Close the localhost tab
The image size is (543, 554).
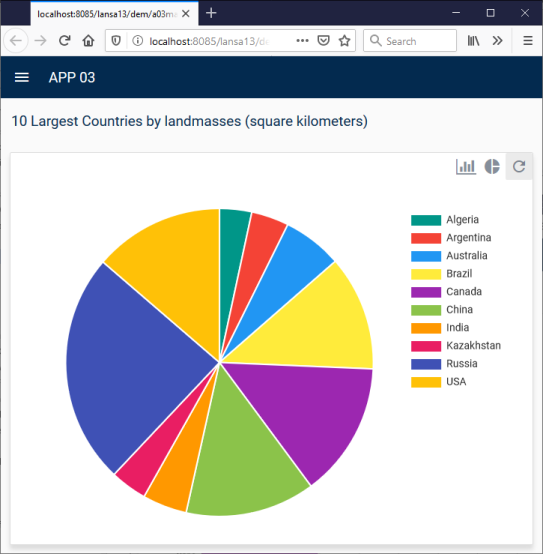[186, 13]
